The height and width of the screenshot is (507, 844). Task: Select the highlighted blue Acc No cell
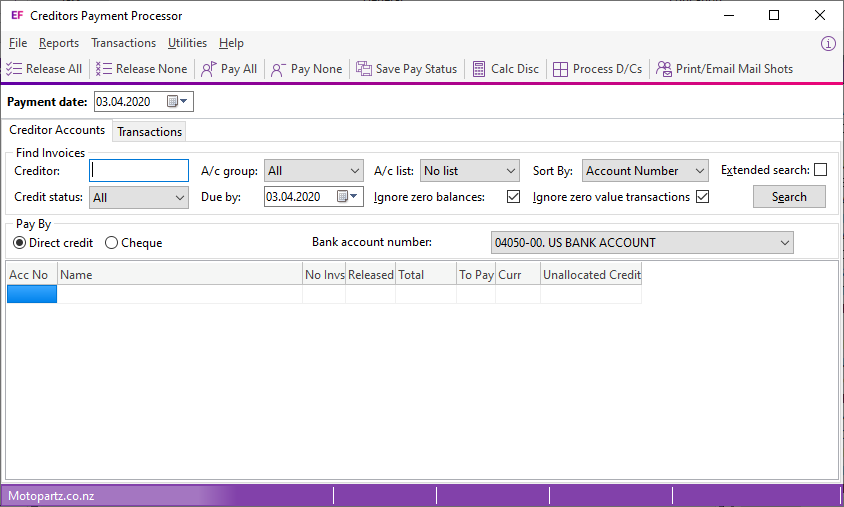coord(32,294)
